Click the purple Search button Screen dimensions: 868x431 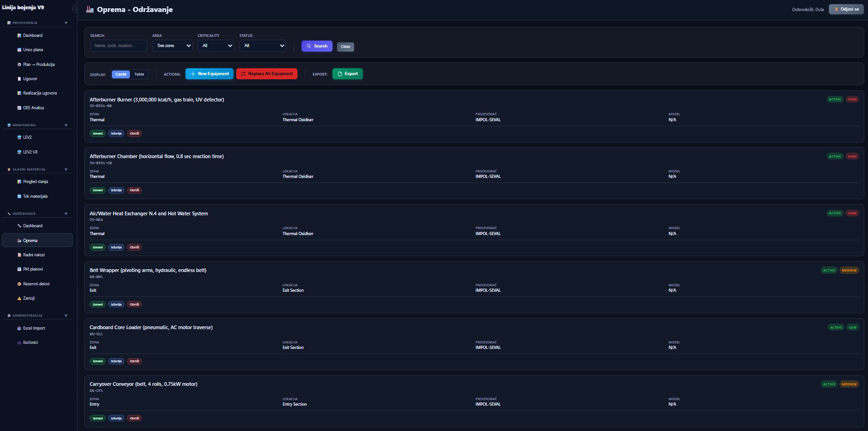[317, 46]
